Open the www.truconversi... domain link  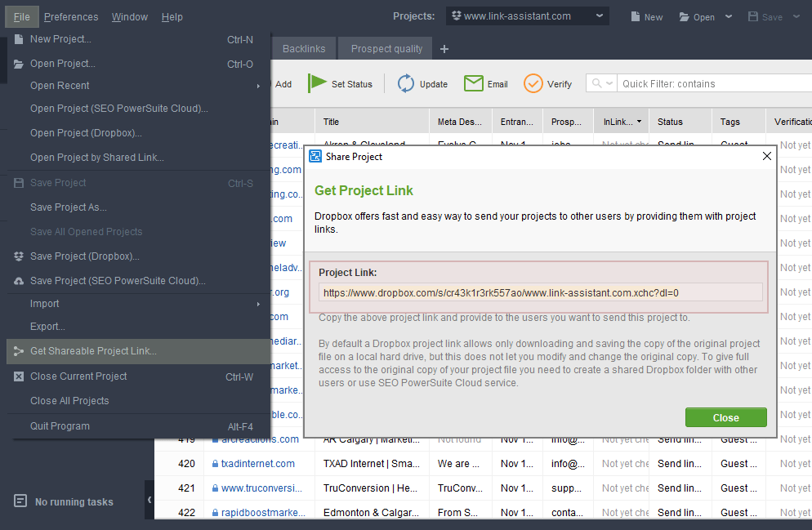[x=261, y=488]
